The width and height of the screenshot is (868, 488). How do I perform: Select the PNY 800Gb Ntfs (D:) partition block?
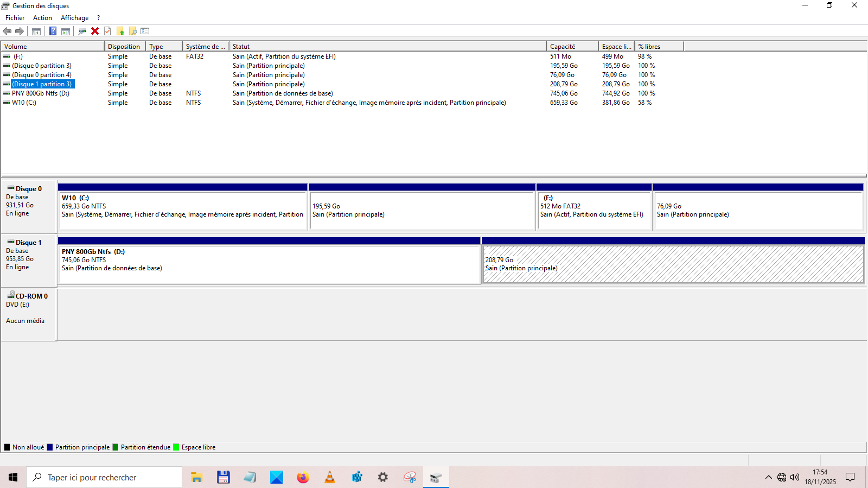[269, 264]
